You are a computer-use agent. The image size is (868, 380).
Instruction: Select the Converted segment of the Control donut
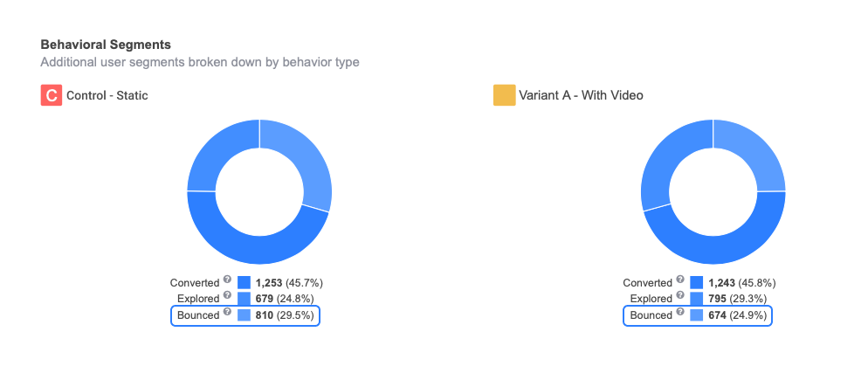259,249
